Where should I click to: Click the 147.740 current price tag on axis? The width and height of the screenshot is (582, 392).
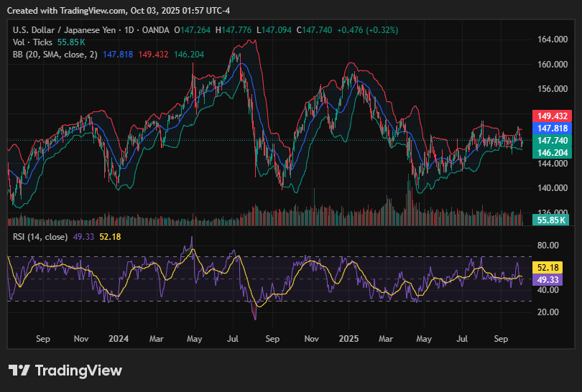tap(550, 141)
